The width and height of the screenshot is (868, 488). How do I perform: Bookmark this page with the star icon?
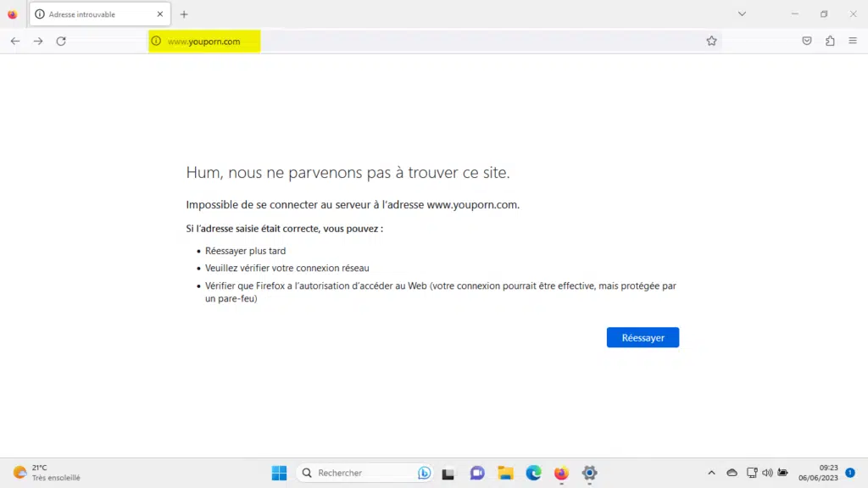(x=711, y=41)
